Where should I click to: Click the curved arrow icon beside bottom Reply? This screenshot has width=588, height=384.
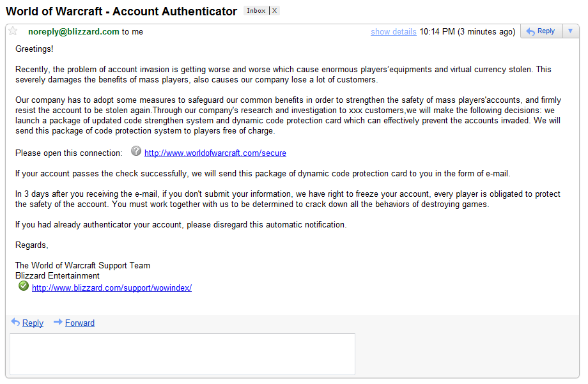click(15, 322)
